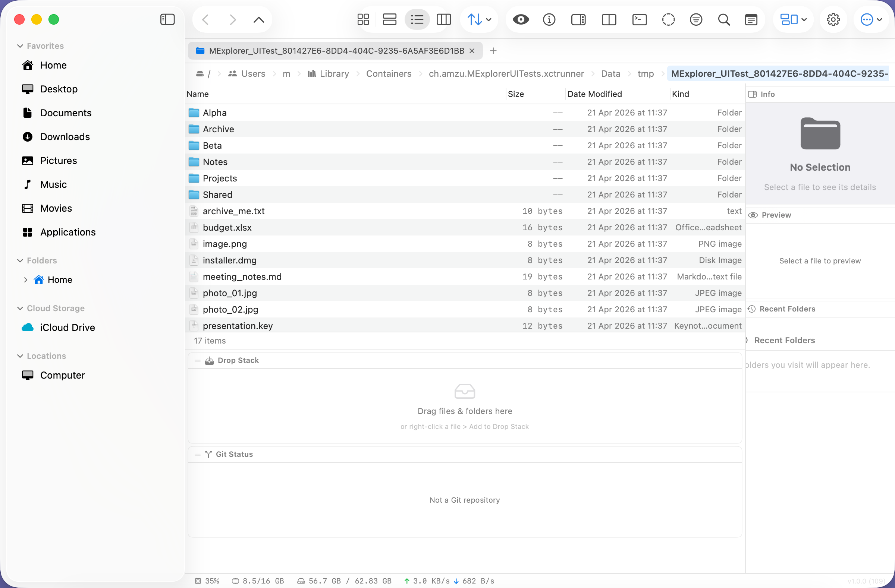Screen dimensions: 895x588
Task: Select the Archive folder row
Action: point(465,129)
